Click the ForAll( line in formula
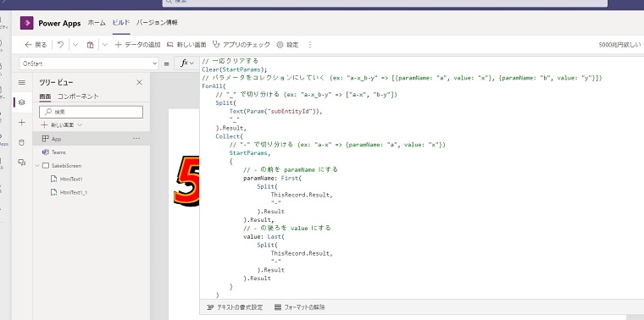644x320 pixels. [214, 86]
